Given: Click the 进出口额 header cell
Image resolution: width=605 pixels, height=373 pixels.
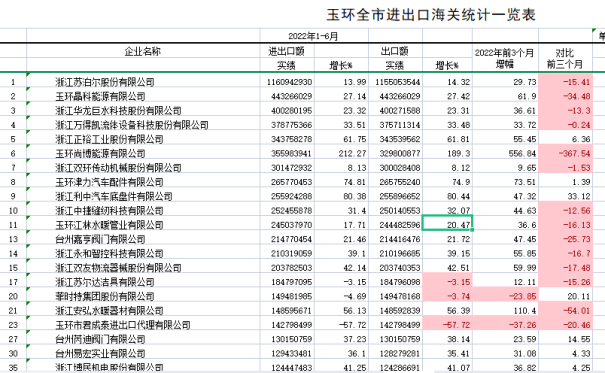Looking at the screenshot, I should click(287, 51).
